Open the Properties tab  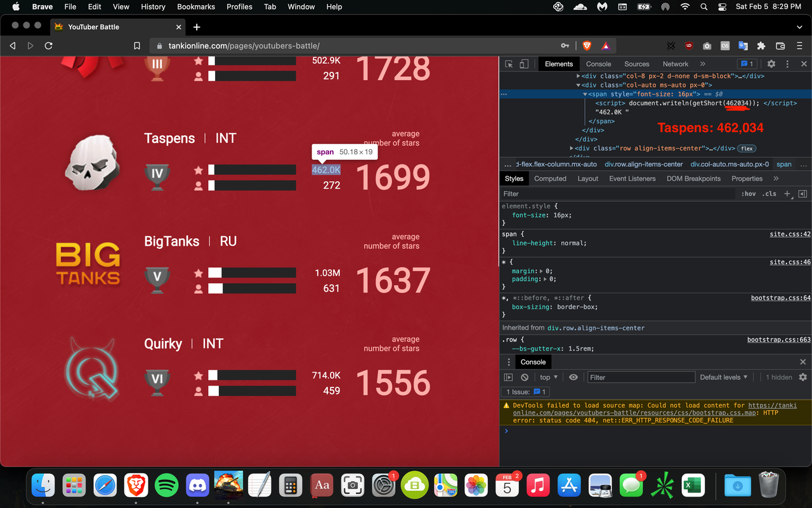[x=747, y=178]
